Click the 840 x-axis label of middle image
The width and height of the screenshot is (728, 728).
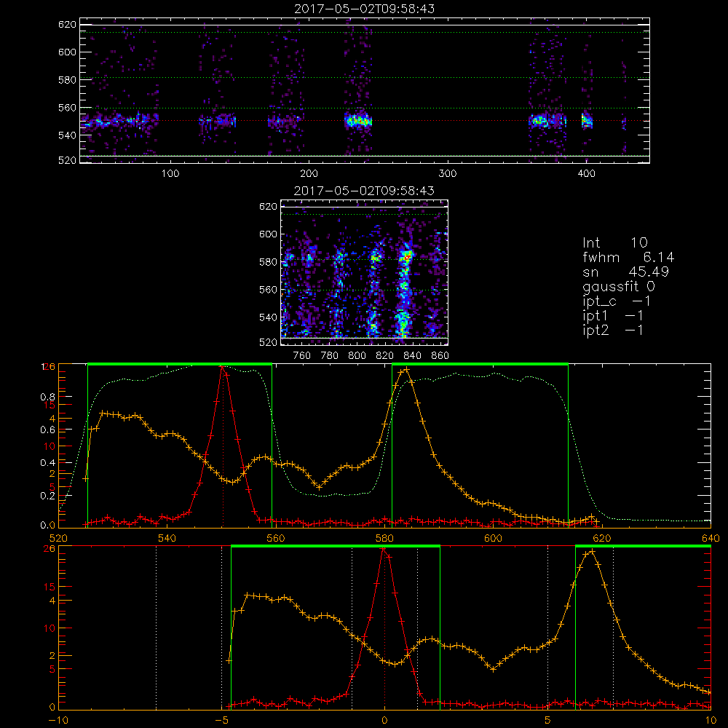pyautogui.click(x=412, y=356)
